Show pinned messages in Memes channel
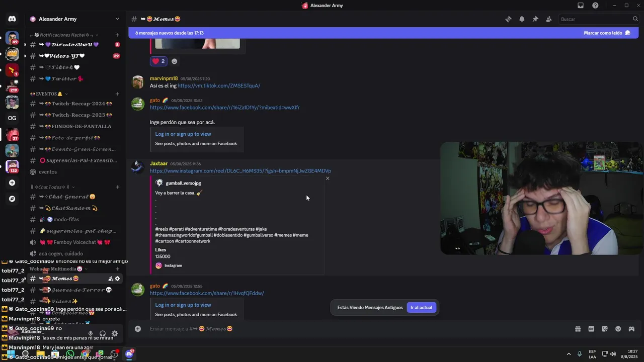 pos(535,19)
